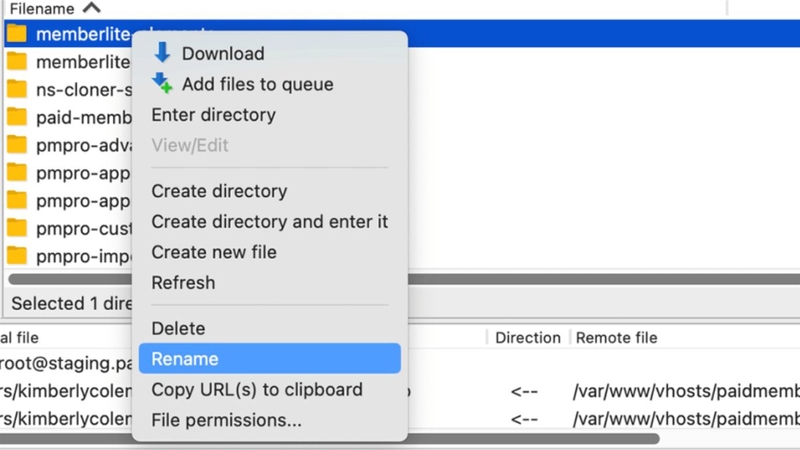Rename the selected memberlite folder
This screenshot has width=800, height=450.
click(185, 359)
